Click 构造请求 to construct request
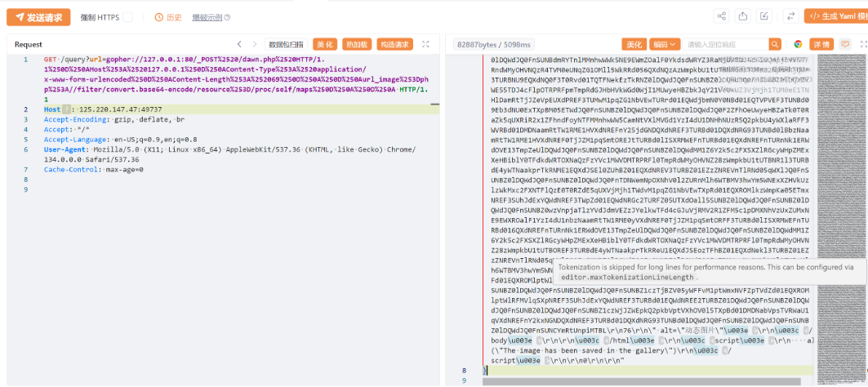 pyautogui.click(x=396, y=44)
